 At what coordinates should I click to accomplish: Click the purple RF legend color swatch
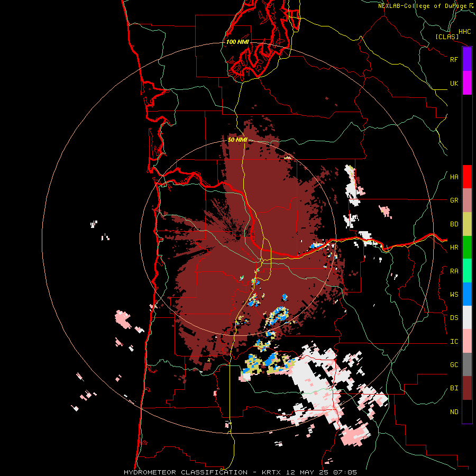coord(467,59)
